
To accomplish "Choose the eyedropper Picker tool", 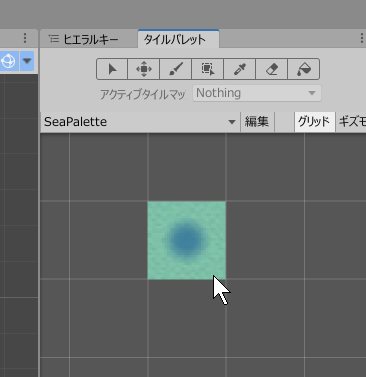I will [240, 69].
